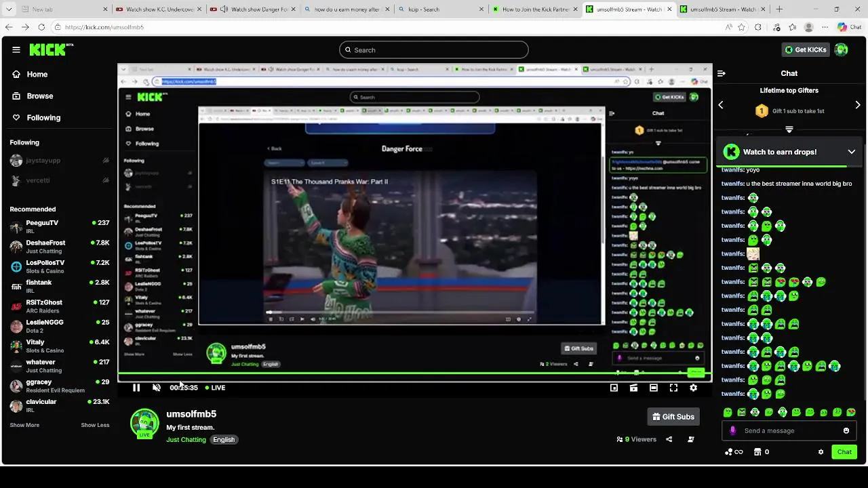Share the stream
868x488 pixels.
click(x=669, y=439)
